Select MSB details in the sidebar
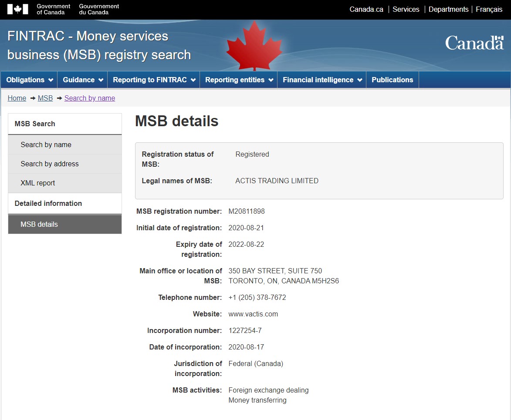511x420 pixels. point(65,224)
